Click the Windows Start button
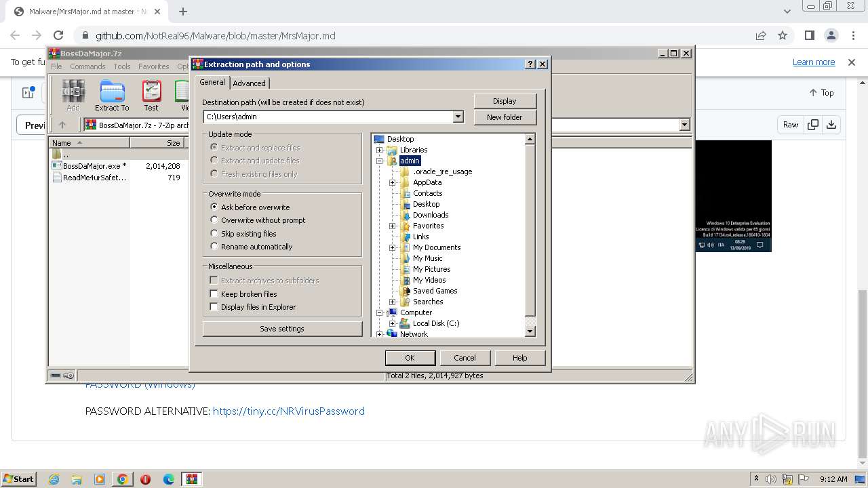This screenshot has height=488, width=868. [19, 479]
